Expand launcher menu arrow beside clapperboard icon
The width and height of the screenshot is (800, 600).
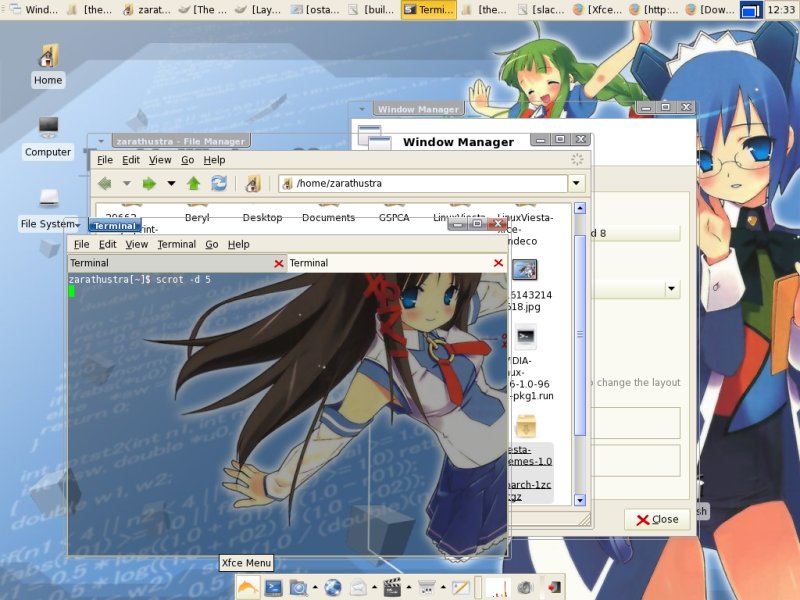point(409,588)
